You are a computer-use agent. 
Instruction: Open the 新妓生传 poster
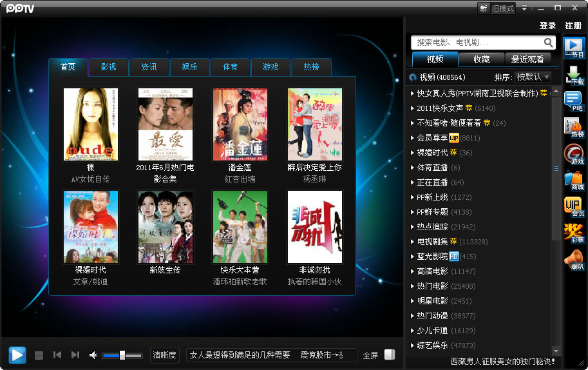coord(166,227)
